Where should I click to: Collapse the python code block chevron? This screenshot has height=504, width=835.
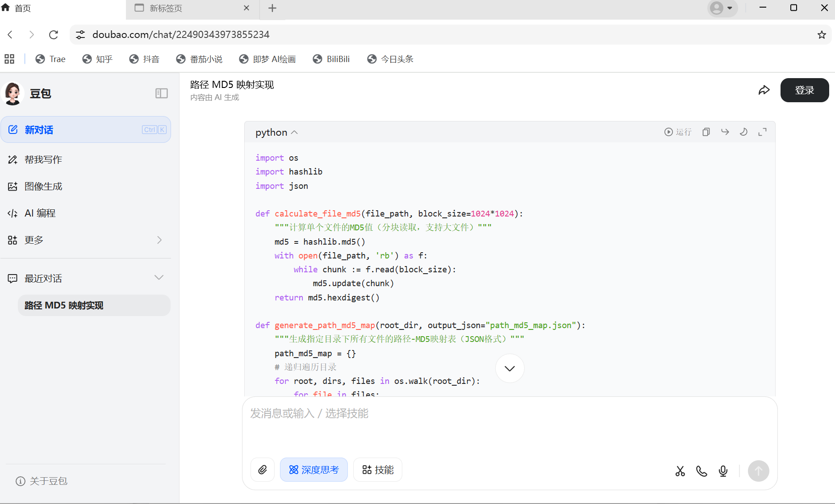294,133
